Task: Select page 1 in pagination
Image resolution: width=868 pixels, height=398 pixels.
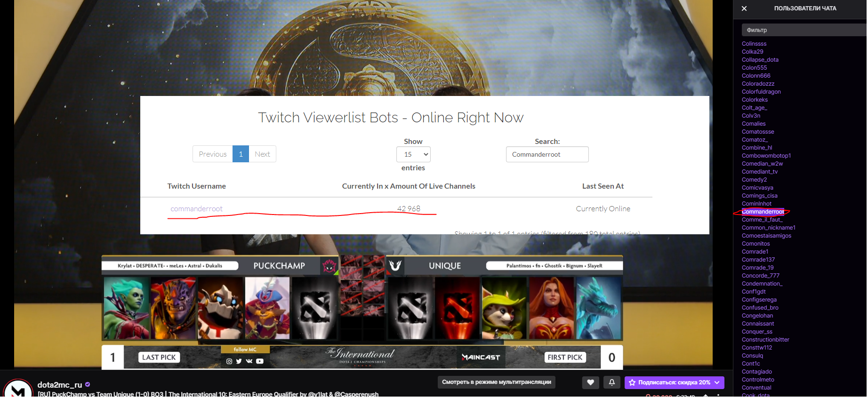Action: click(241, 154)
